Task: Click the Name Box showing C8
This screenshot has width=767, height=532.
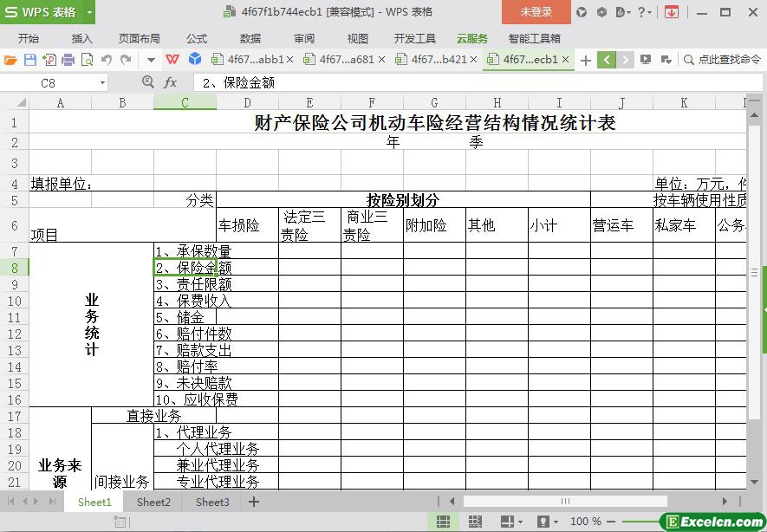Action: point(48,83)
